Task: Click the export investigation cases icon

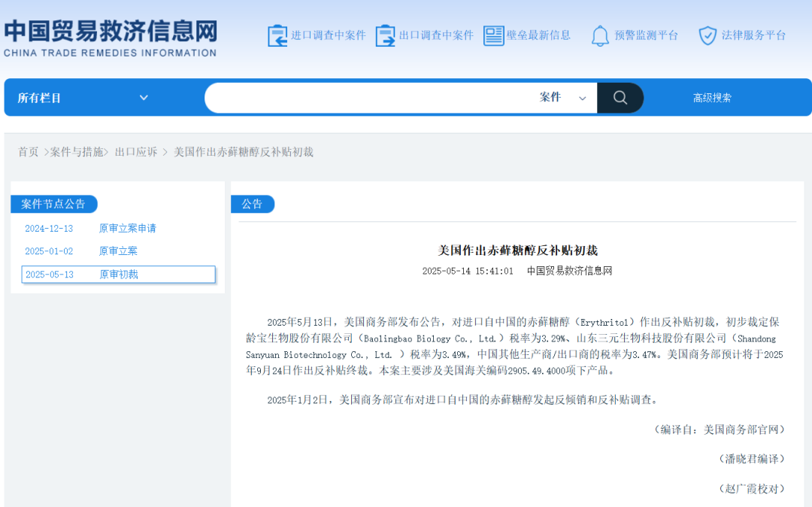Action: pyautogui.click(x=385, y=36)
